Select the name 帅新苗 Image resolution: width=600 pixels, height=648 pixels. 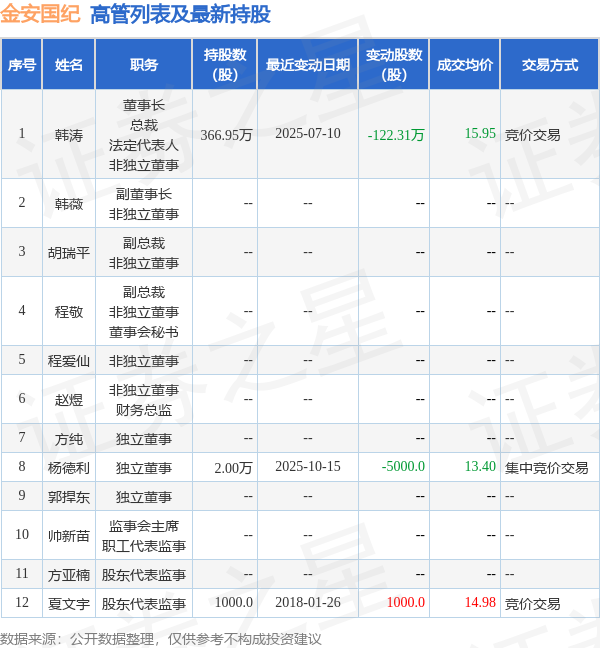(x=69, y=536)
